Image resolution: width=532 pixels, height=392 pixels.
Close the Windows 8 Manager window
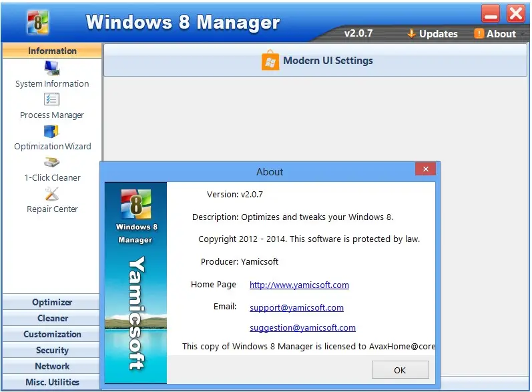(516, 13)
